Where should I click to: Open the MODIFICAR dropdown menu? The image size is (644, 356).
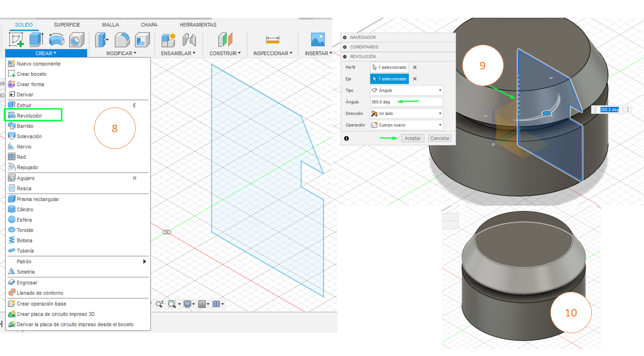coord(121,54)
